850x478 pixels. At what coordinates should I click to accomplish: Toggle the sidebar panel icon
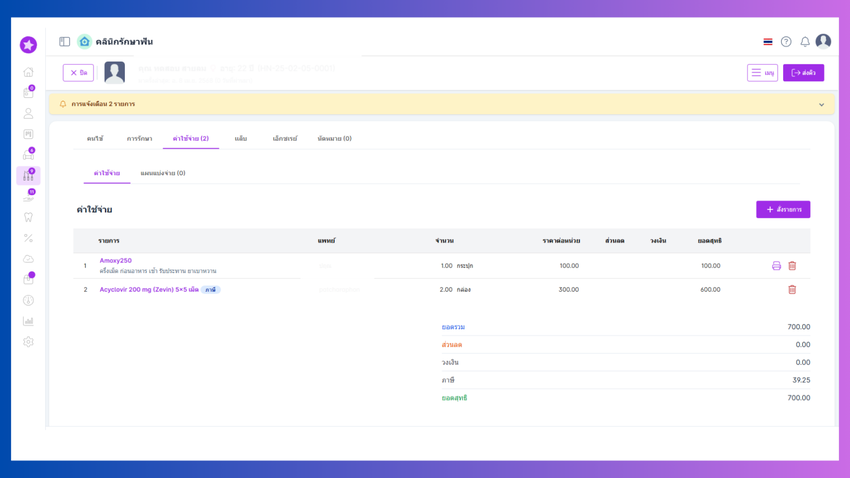(x=65, y=42)
